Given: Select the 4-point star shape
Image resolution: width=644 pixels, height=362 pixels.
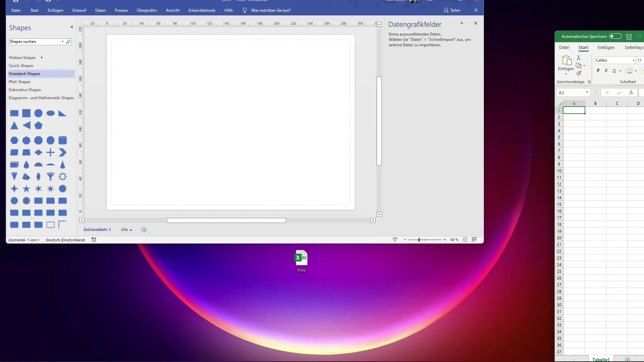Looking at the screenshot, I should 14,189.
